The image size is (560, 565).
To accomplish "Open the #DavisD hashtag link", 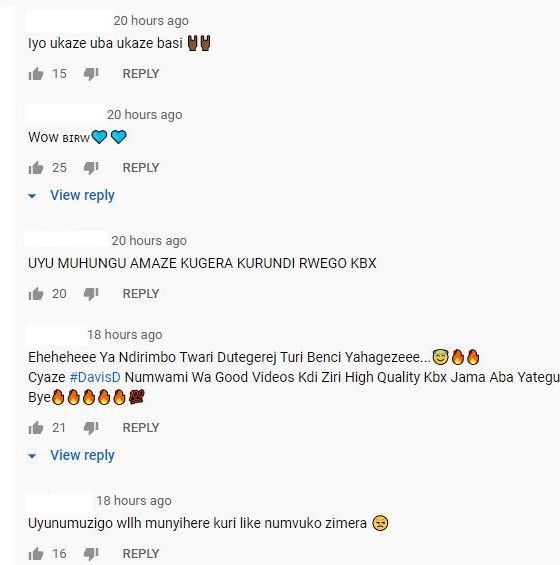I will (95, 377).
